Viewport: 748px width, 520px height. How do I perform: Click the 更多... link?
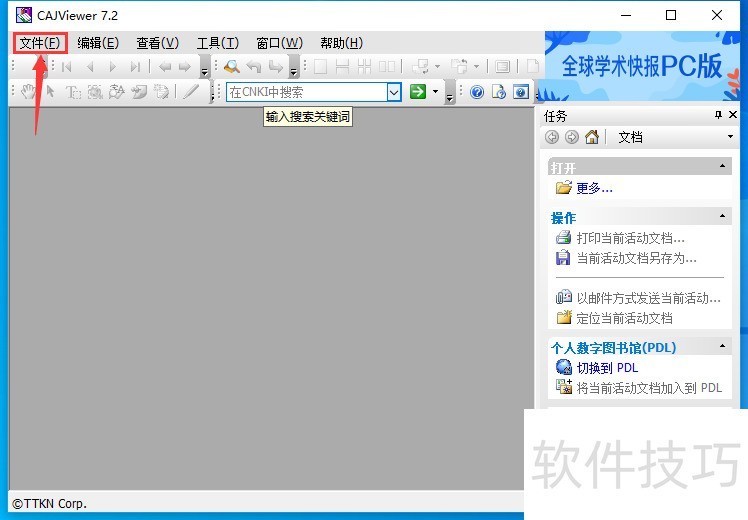[x=594, y=188]
